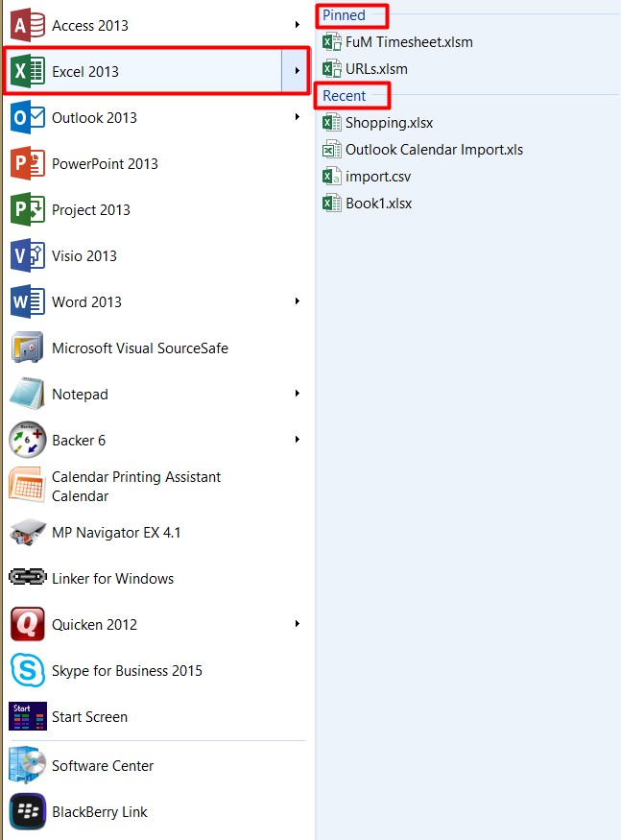
Task: Open the Backer 6 icon
Action: pos(27,440)
